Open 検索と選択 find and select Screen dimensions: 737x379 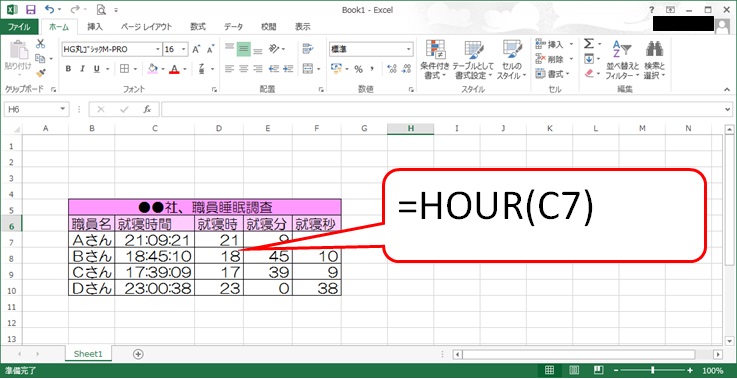pos(654,59)
